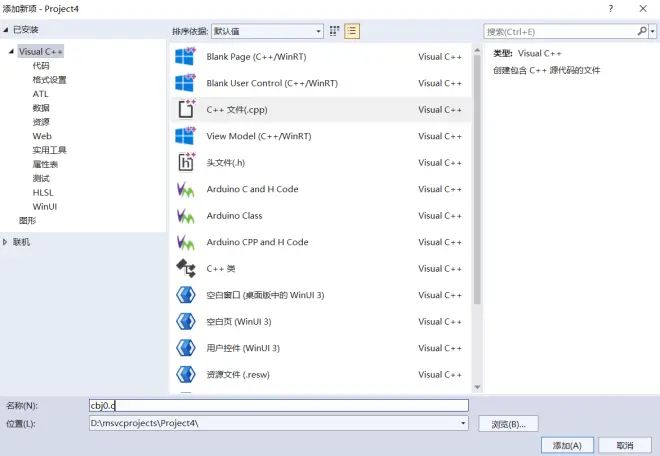
Task: Collapse the Visual C++ tree node
Action: [11, 51]
